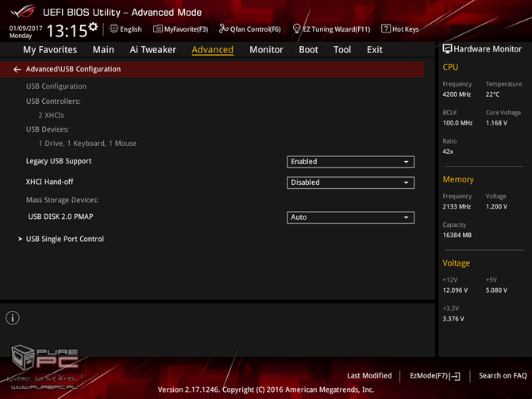532x399 pixels.
Task: Click the EzMode exit arrow icon
Action: [x=456, y=376]
